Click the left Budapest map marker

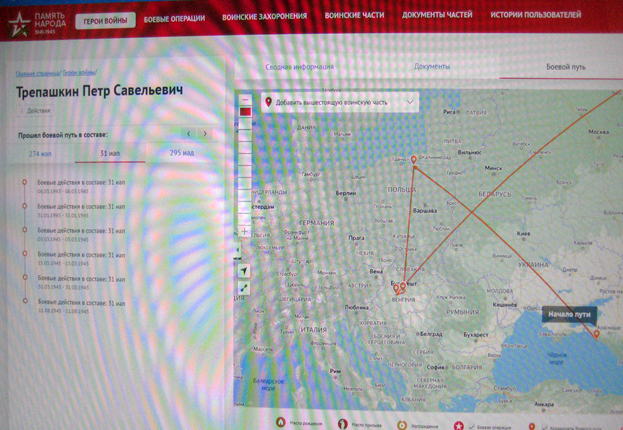click(x=396, y=289)
